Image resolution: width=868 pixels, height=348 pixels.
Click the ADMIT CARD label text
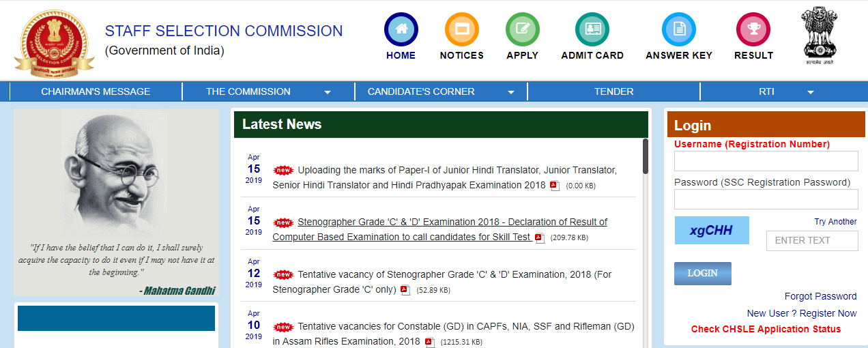point(592,55)
